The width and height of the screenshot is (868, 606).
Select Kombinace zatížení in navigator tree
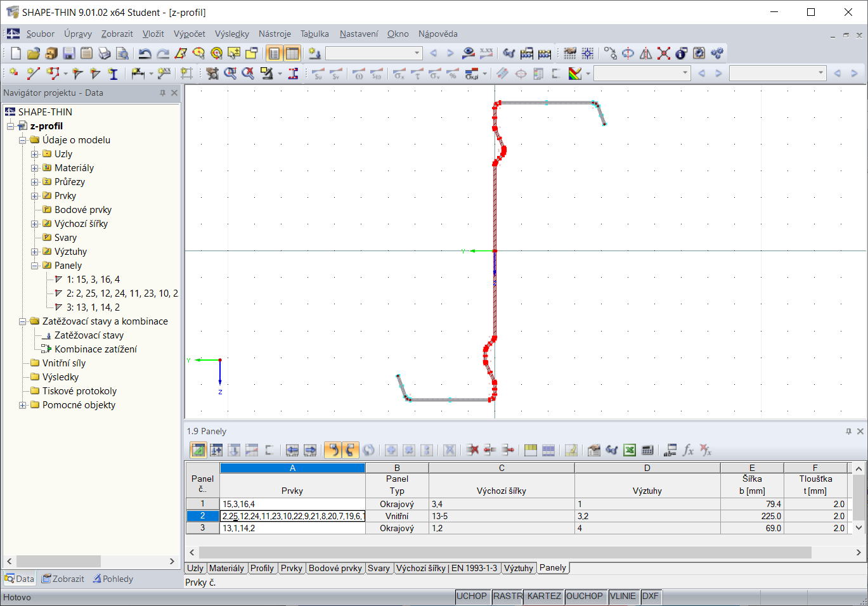96,349
